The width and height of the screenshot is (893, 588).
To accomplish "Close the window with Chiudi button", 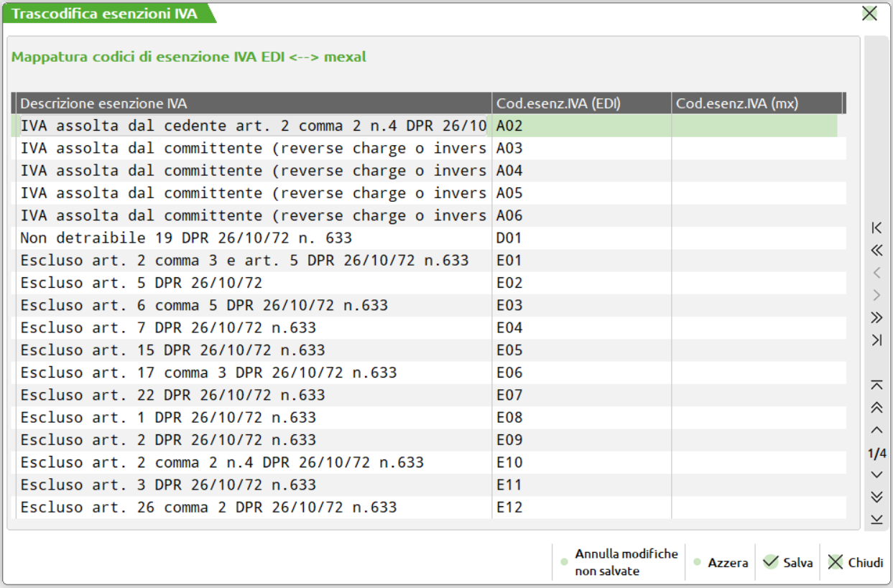I will [856, 563].
